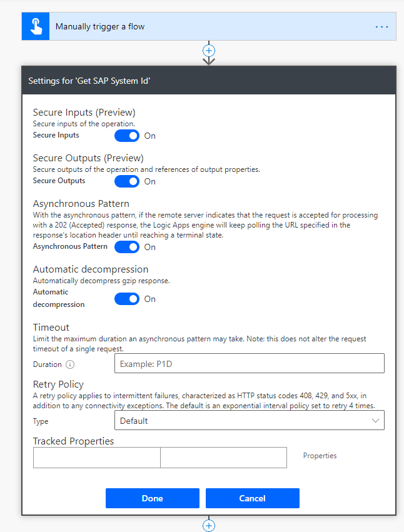Click the Properties label near Tracked Properties

coord(320,456)
